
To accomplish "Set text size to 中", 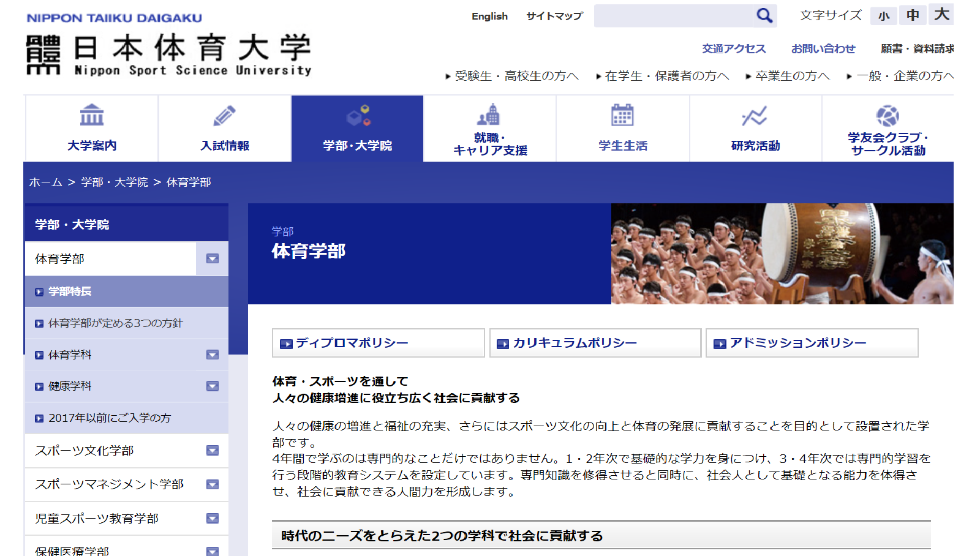I will click(x=913, y=15).
